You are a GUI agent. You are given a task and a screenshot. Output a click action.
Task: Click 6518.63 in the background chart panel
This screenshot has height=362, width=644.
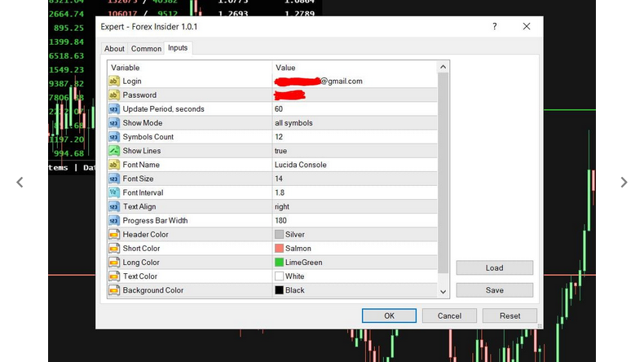coord(67,56)
